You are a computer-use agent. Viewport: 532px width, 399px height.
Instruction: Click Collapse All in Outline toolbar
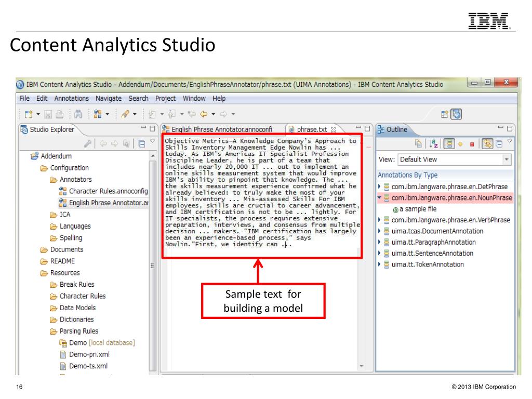pyautogui.click(x=499, y=144)
